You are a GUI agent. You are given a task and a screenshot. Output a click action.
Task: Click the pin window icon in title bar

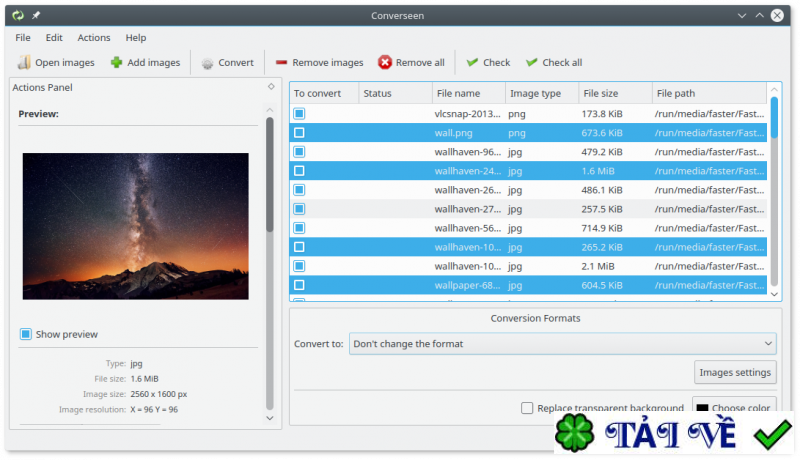point(36,15)
